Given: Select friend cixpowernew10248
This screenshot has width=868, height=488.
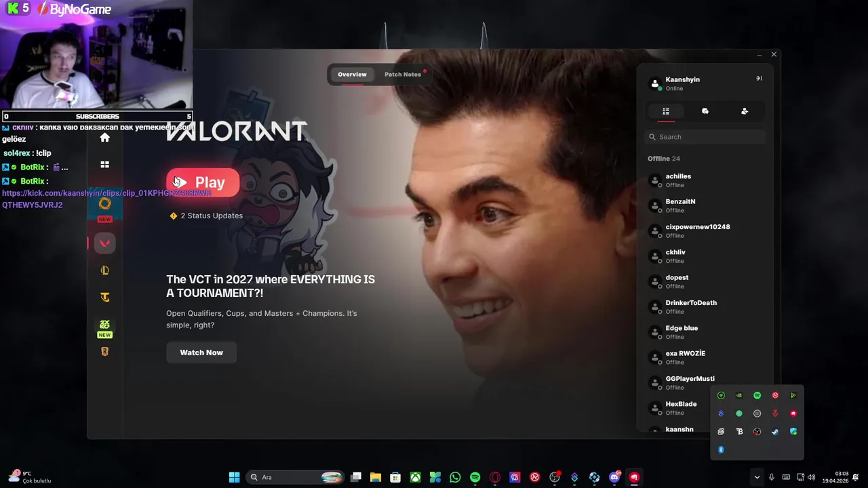Looking at the screenshot, I should 705,231.
